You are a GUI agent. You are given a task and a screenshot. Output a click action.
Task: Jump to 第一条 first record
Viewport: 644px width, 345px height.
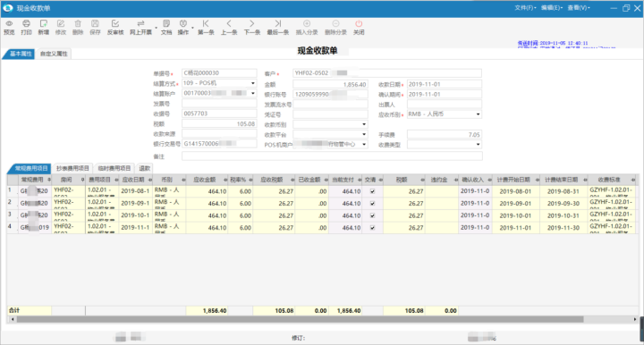click(x=206, y=24)
